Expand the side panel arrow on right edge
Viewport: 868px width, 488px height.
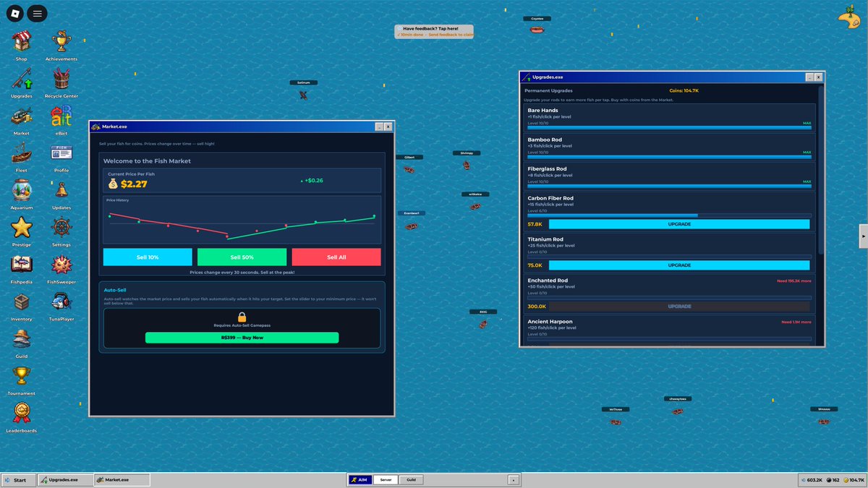click(863, 236)
